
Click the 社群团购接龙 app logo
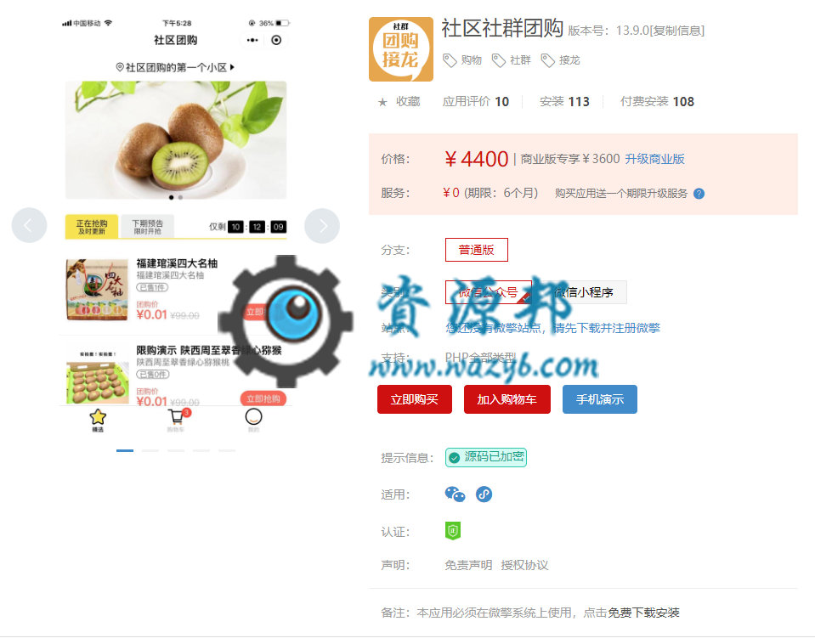(x=401, y=49)
